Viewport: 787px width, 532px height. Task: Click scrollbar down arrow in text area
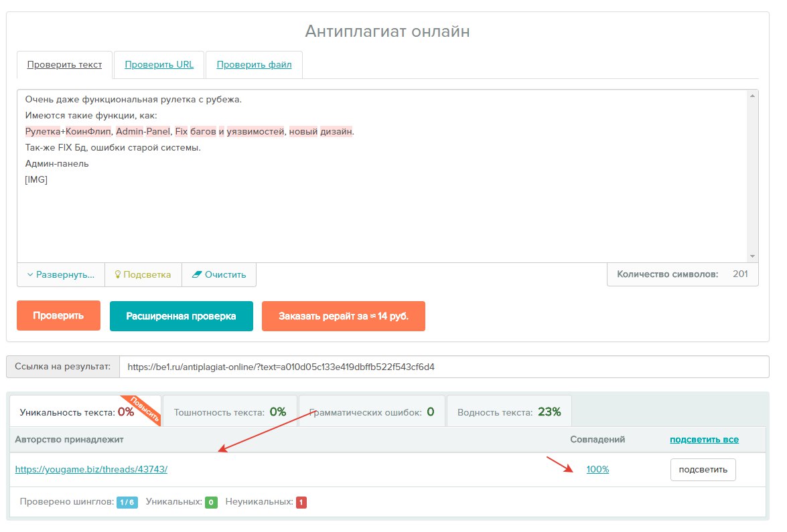pyautogui.click(x=752, y=256)
